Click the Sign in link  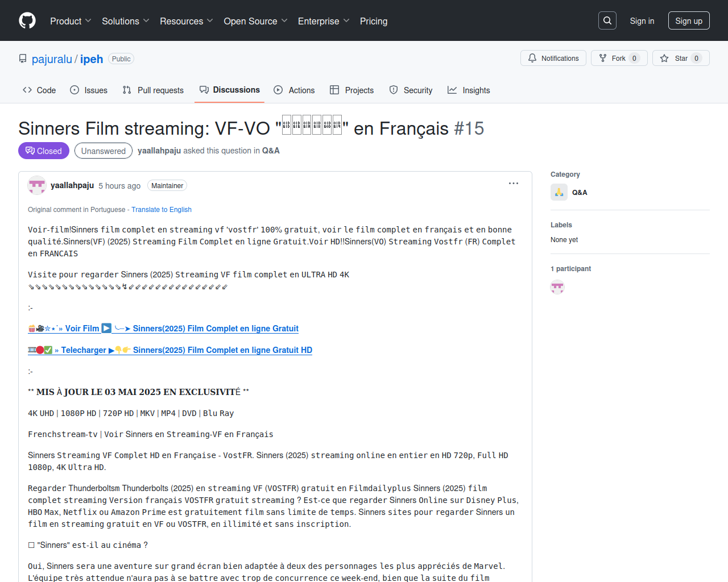[x=642, y=21]
